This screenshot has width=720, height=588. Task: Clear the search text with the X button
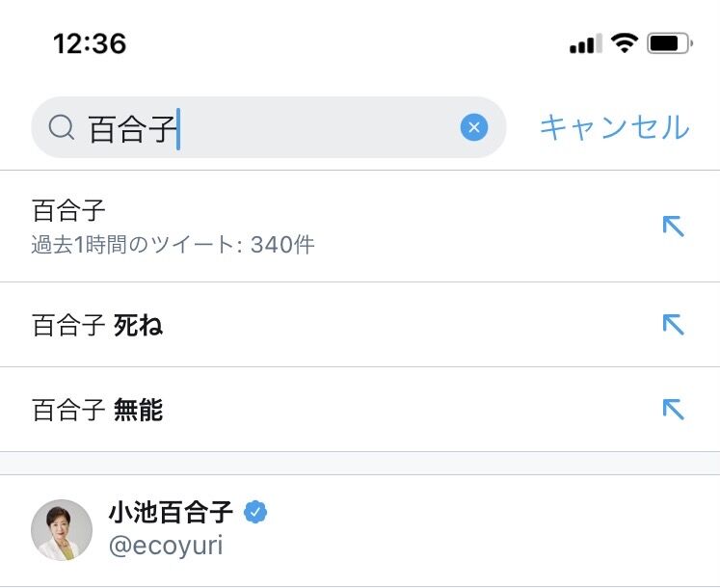pos(473,127)
